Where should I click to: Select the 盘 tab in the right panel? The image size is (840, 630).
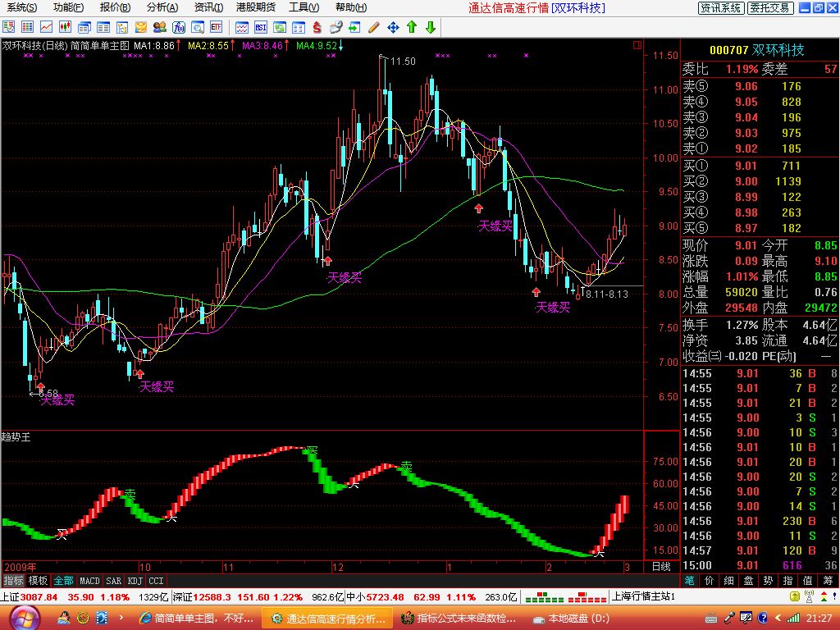(748, 581)
